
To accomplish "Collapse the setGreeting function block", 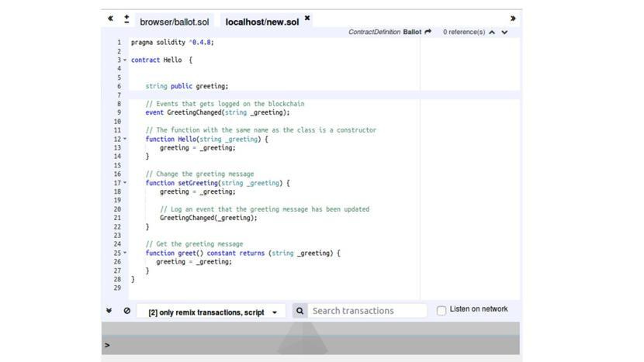I will (x=125, y=183).
